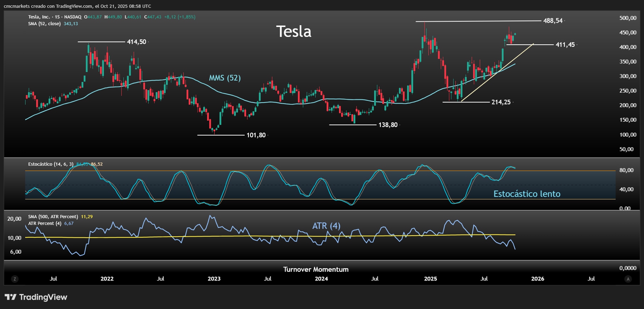Click the high price H449,80
The height and width of the screenshot is (309, 644).
coord(113,17)
